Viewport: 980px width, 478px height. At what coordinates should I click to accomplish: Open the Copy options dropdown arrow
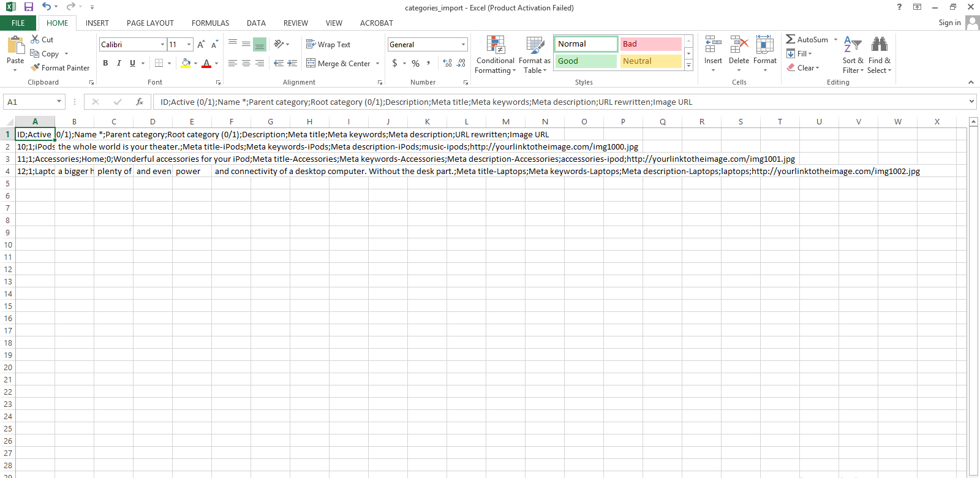point(66,54)
